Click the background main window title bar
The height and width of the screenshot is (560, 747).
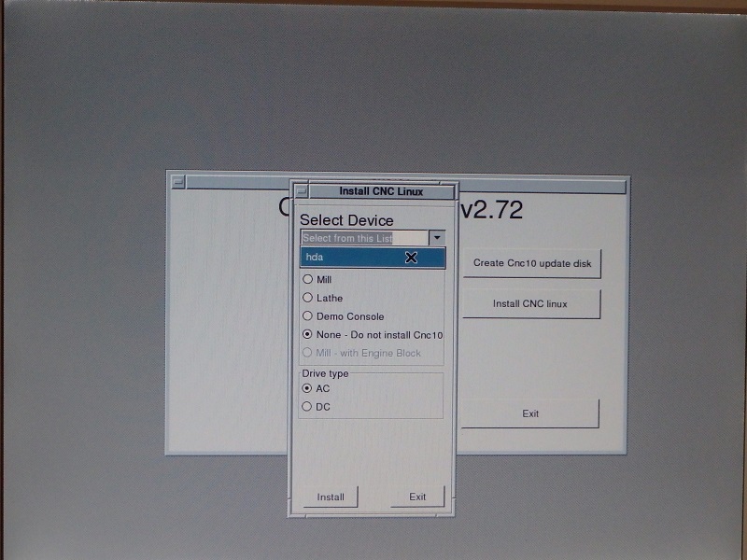pyautogui.click(x=543, y=186)
